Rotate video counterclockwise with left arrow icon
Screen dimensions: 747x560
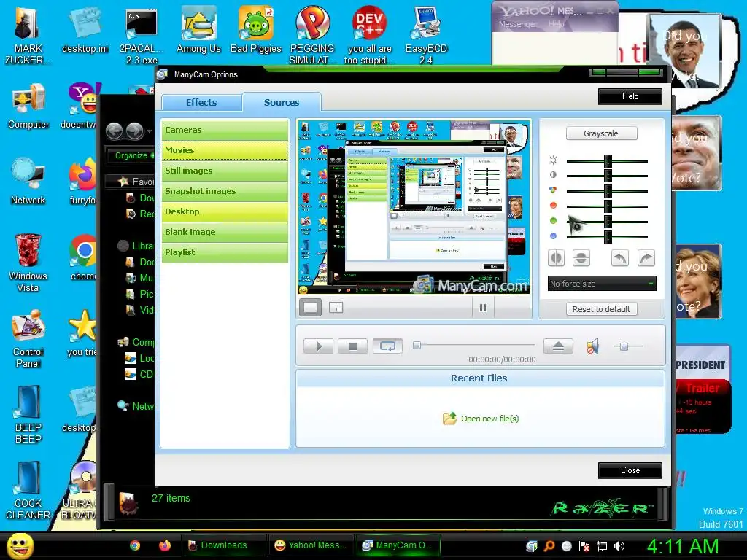tap(620, 258)
